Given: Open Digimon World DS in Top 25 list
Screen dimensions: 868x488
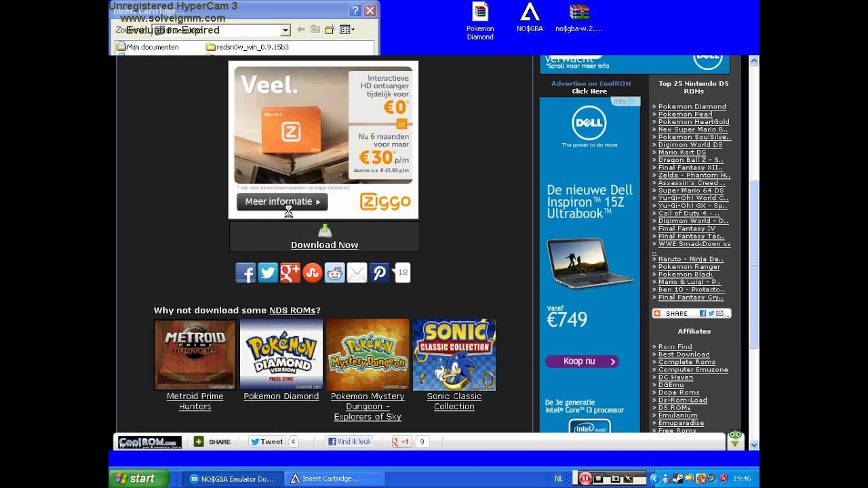Looking at the screenshot, I should (690, 144).
